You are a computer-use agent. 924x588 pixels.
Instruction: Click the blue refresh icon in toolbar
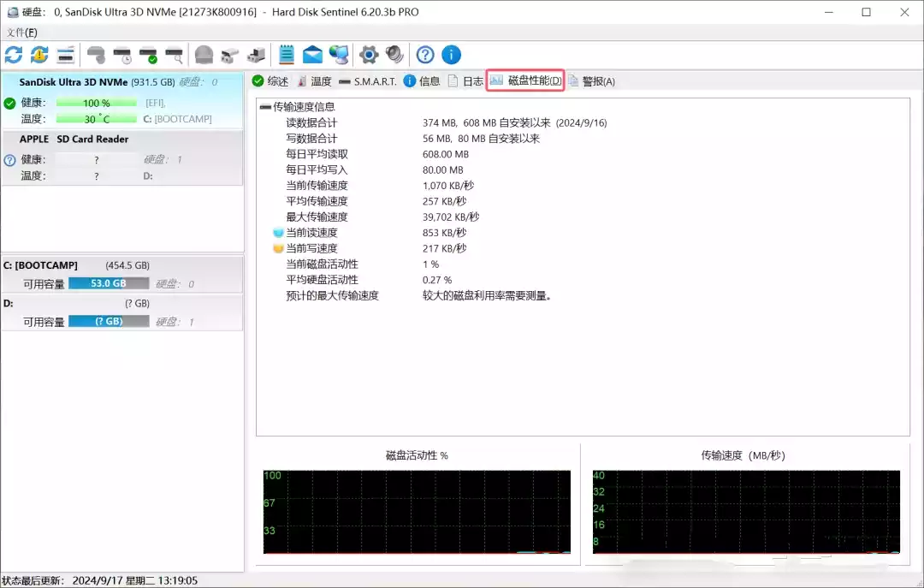click(x=14, y=55)
